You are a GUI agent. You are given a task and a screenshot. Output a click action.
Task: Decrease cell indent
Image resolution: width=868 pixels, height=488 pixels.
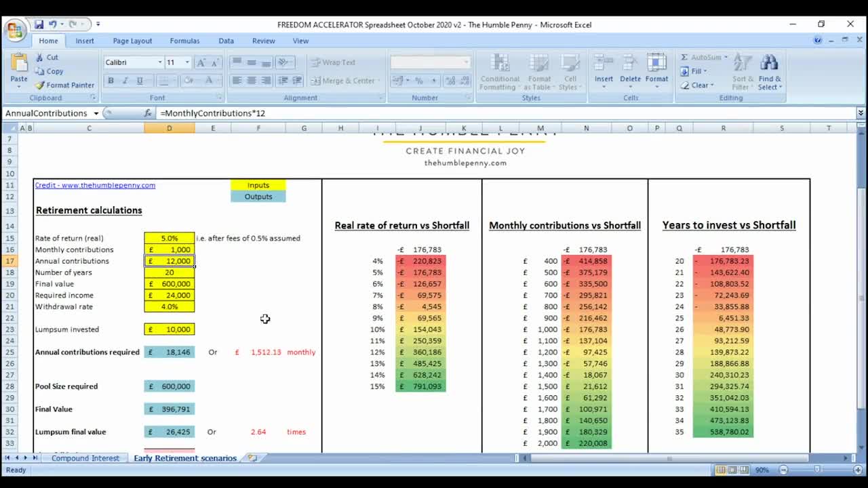pos(283,81)
